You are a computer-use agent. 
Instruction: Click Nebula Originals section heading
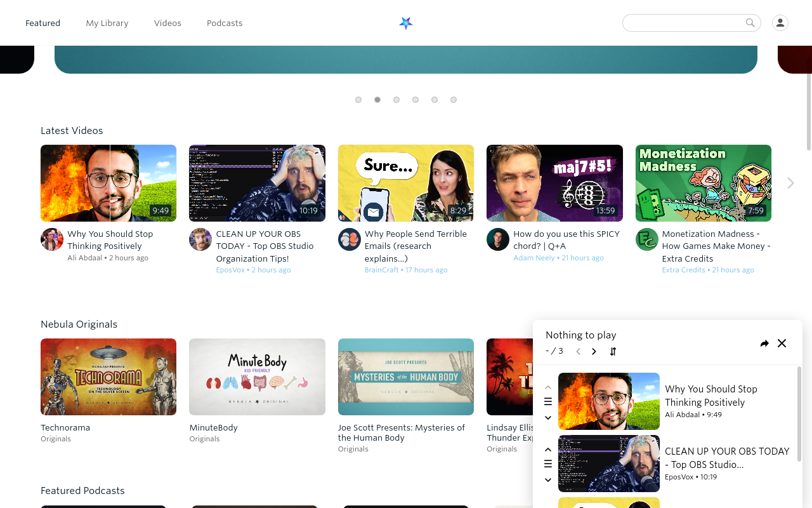[79, 324]
